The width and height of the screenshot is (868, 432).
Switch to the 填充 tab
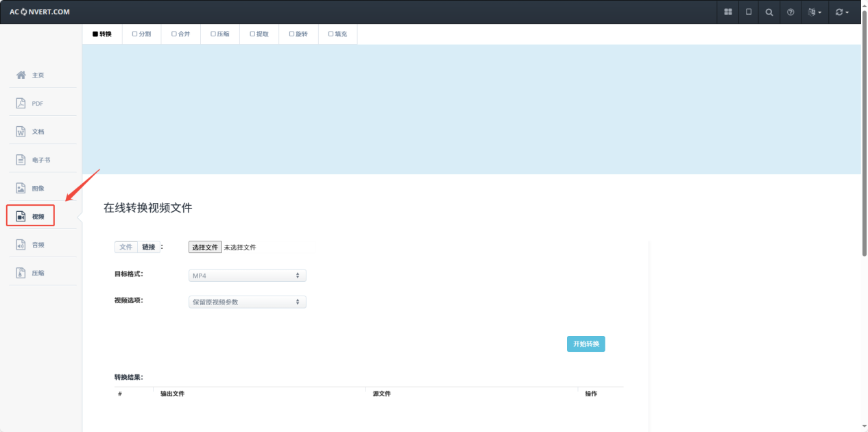click(337, 34)
